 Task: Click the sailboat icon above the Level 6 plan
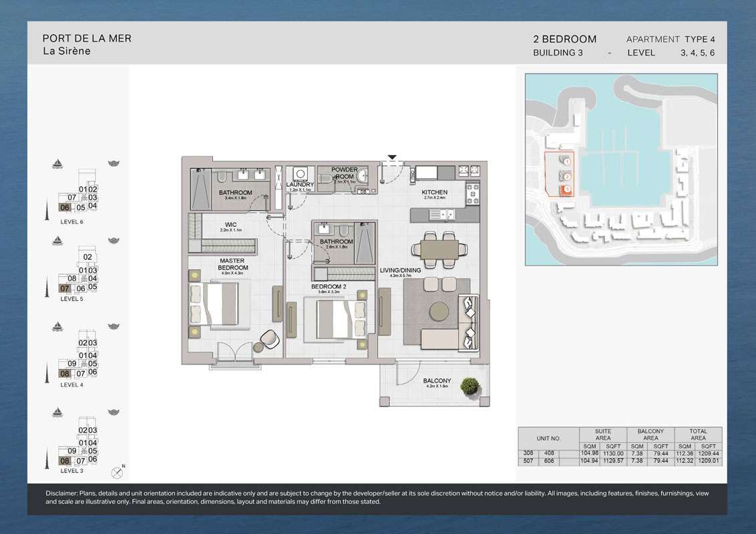pos(58,164)
